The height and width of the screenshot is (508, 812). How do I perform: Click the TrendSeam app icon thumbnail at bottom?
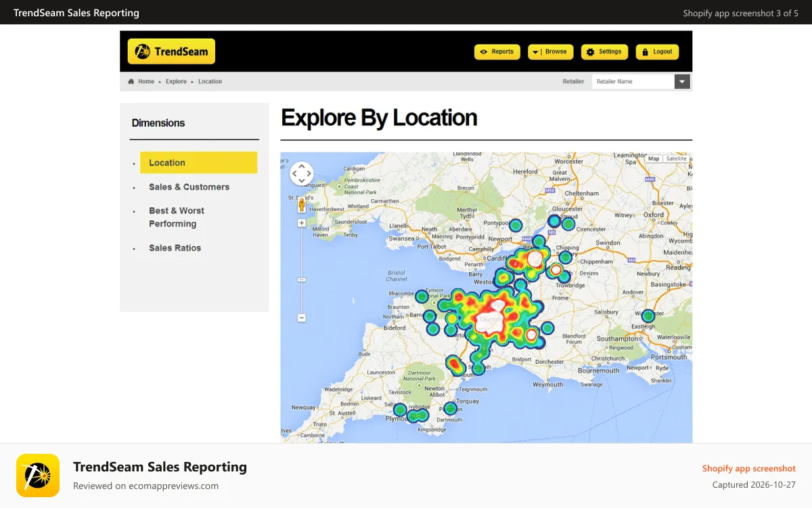[38, 475]
